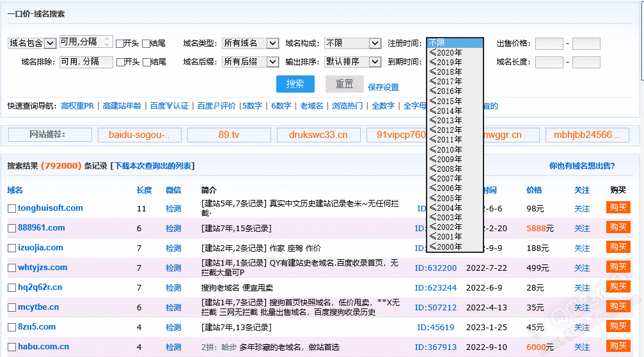Click the 搜索 button
This screenshot has height=357, width=644.
tap(295, 84)
